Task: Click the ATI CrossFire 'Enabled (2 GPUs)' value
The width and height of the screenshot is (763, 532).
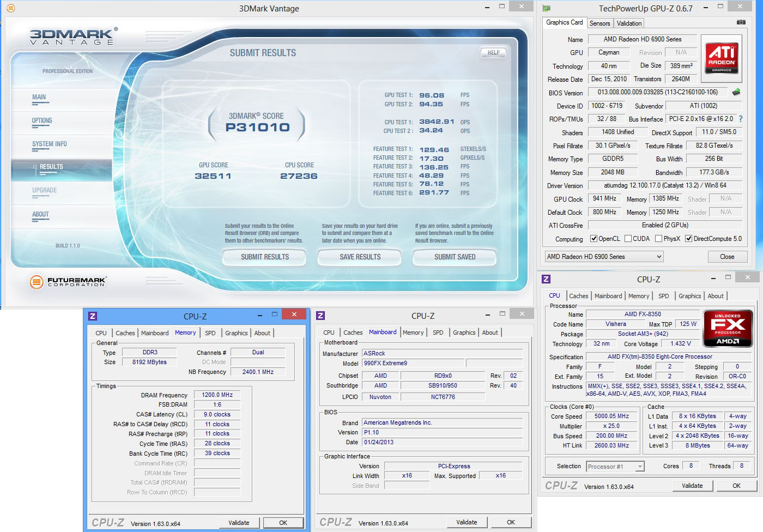Action: [x=665, y=225]
